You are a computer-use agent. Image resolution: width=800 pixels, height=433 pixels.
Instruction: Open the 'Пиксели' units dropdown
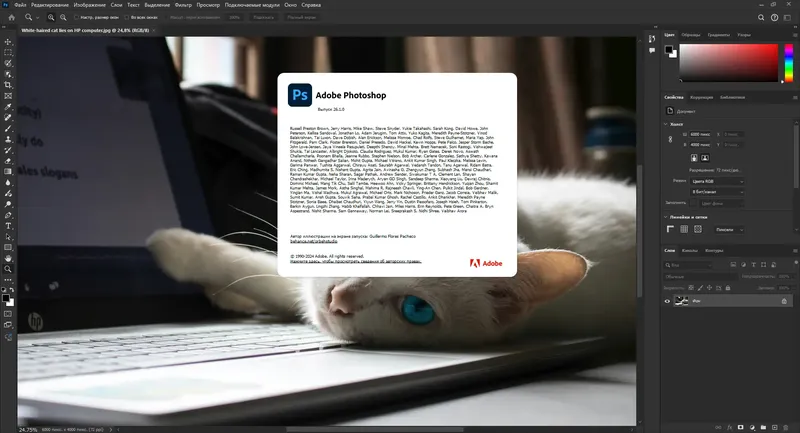click(729, 230)
